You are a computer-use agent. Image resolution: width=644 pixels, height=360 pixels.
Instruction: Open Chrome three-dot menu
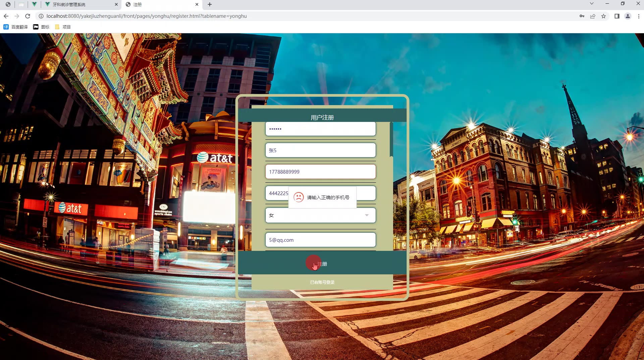639,16
